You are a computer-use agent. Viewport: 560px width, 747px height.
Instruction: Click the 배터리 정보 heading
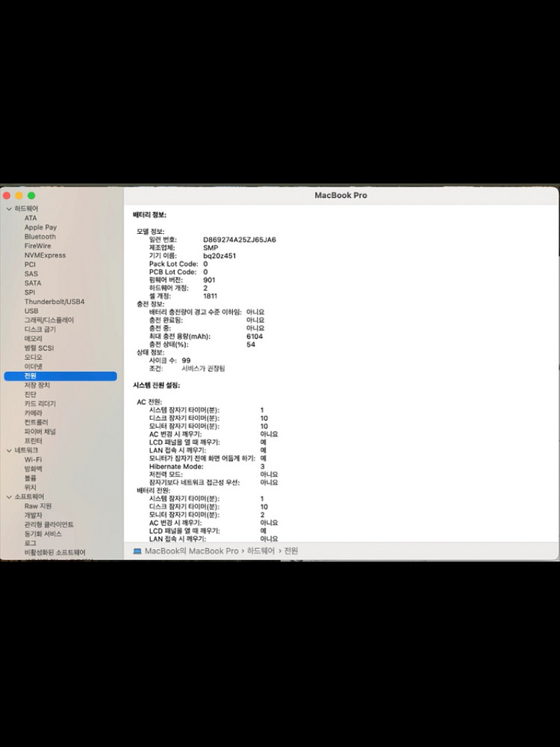(149, 215)
